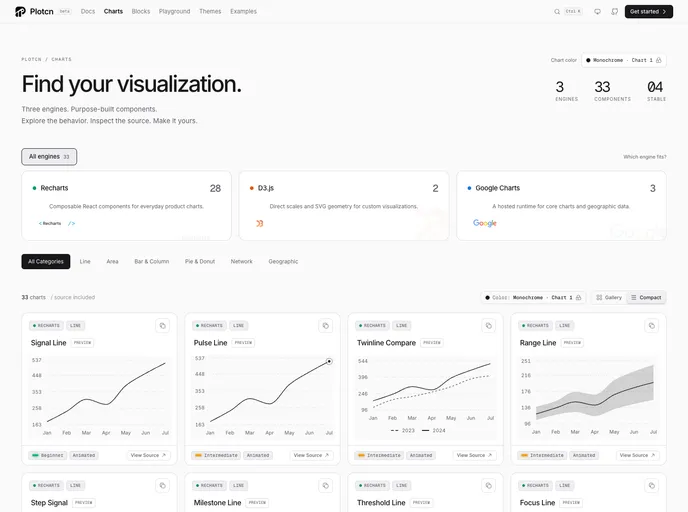Filter by Area category

[112, 261]
